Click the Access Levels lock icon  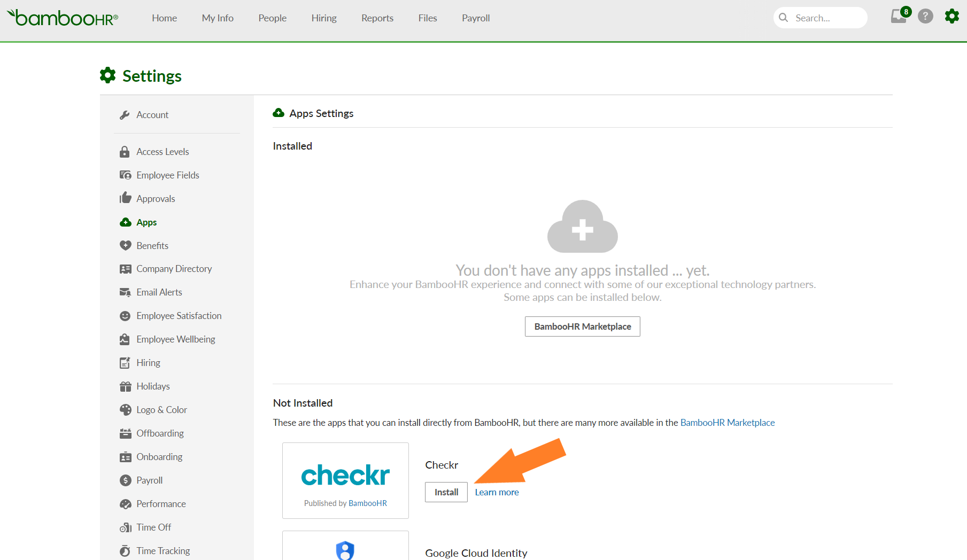click(125, 152)
